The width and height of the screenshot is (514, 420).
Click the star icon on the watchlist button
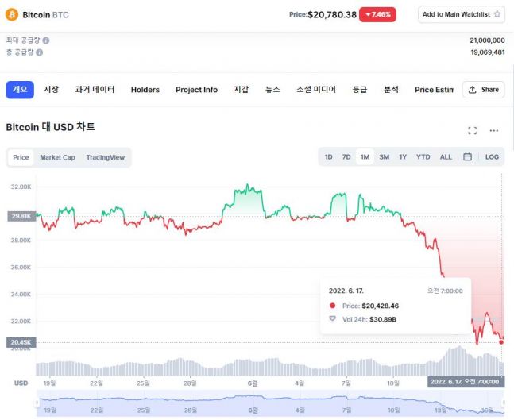pyautogui.click(x=497, y=14)
